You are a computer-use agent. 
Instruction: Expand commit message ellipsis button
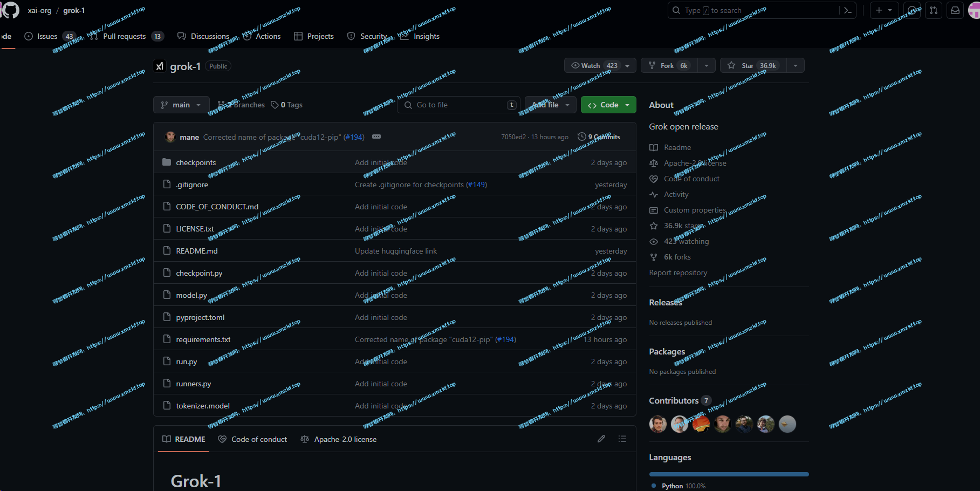point(376,137)
